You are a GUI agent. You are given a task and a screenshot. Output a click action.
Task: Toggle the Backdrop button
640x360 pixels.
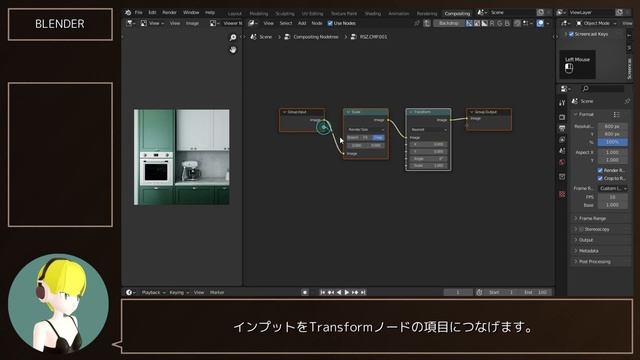tap(448, 24)
